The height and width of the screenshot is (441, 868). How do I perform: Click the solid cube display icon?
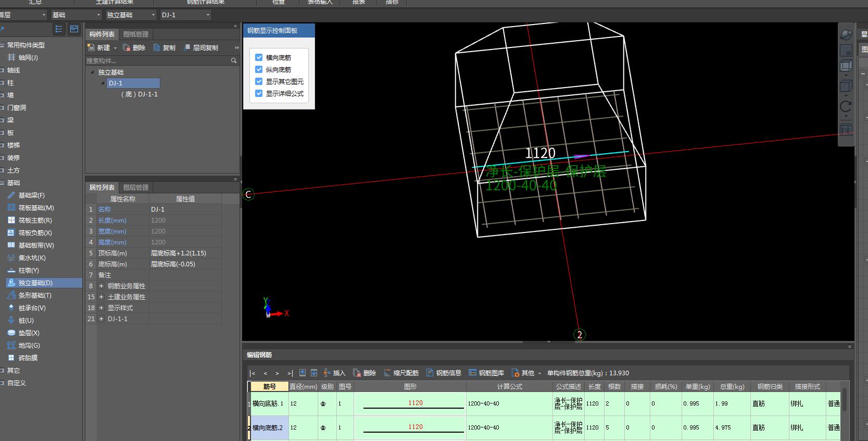click(x=846, y=86)
